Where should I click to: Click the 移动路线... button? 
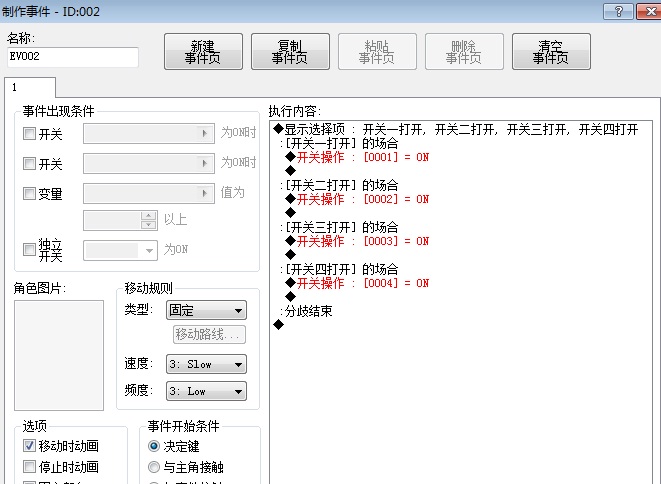[x=209, y=335]
